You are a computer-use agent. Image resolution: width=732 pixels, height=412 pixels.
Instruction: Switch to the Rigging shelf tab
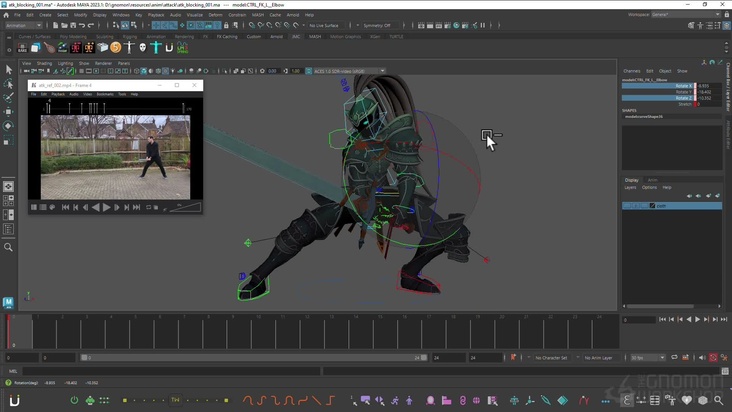point(130,36)
